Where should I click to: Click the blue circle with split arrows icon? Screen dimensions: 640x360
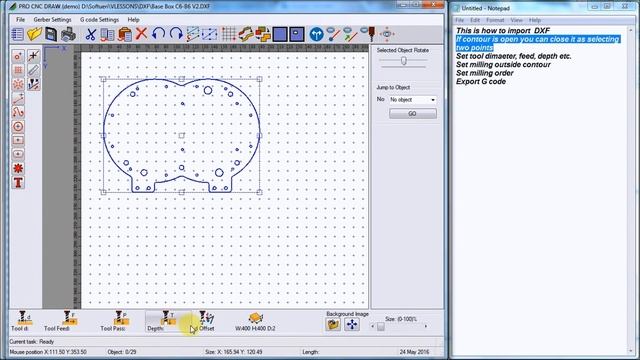pyautogui.click(x=316, y=34)
